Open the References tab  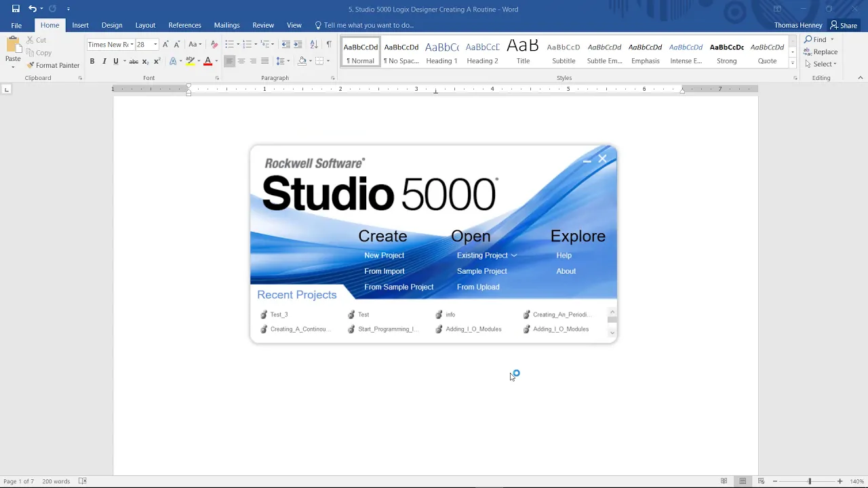click(x=184, y=26)
